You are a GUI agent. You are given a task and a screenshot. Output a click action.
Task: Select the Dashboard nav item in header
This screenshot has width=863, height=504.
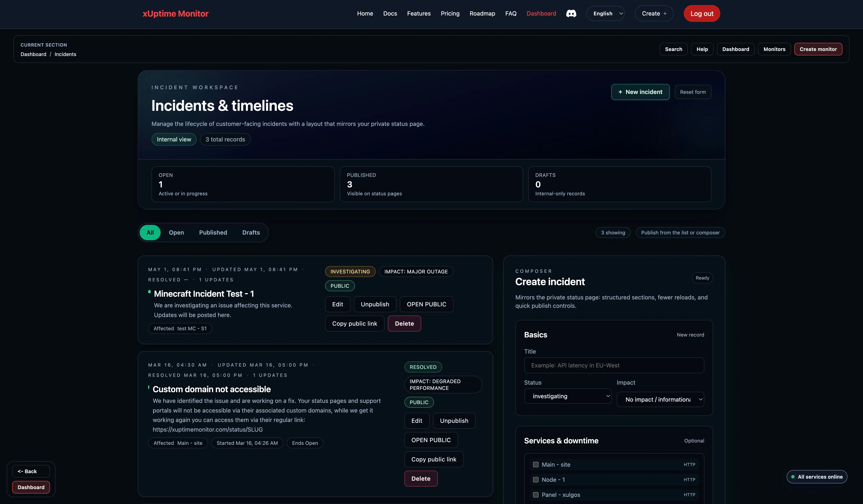(x=541, y=14)
